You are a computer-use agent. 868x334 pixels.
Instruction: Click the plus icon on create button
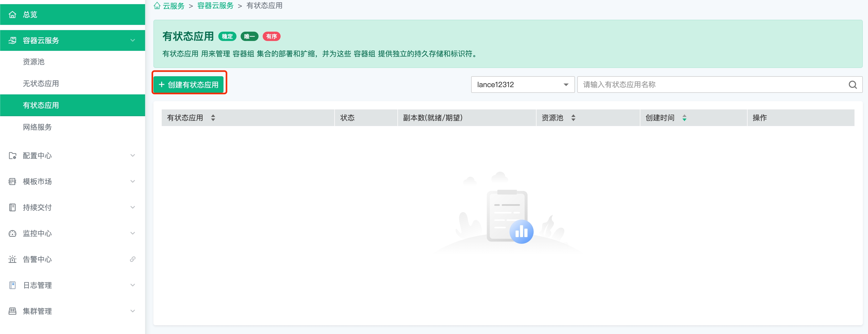tap(161, 85)
